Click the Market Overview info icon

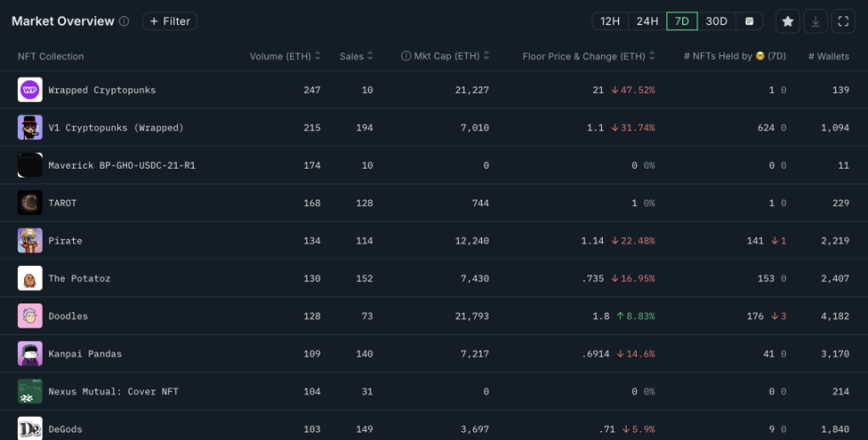pos(124,21)
